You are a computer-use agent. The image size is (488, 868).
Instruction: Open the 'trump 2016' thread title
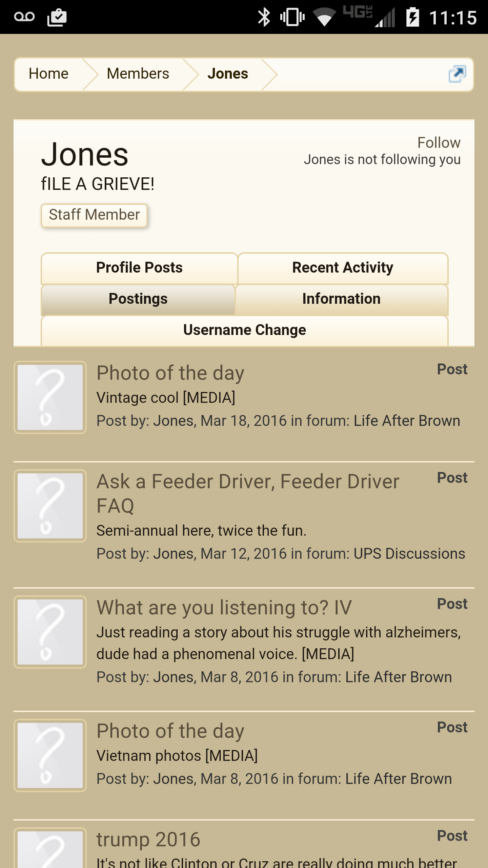coord(148,840)
